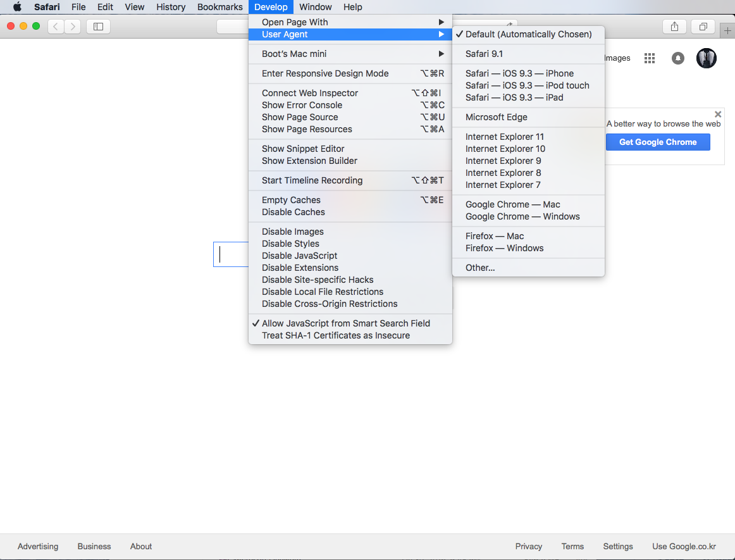Select Safari 9.1 user agent
Viewport: 735px width, 560px height.
pos(528,54)
